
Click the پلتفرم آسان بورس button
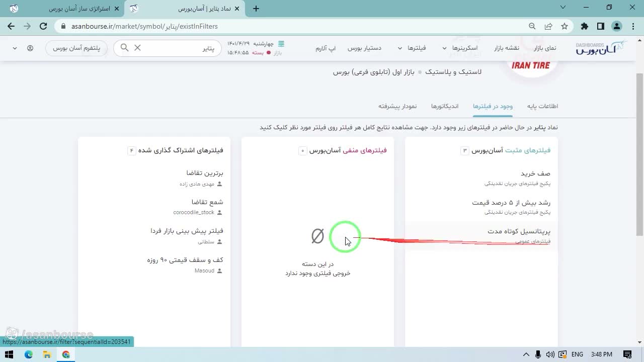[x=76, y=48]
